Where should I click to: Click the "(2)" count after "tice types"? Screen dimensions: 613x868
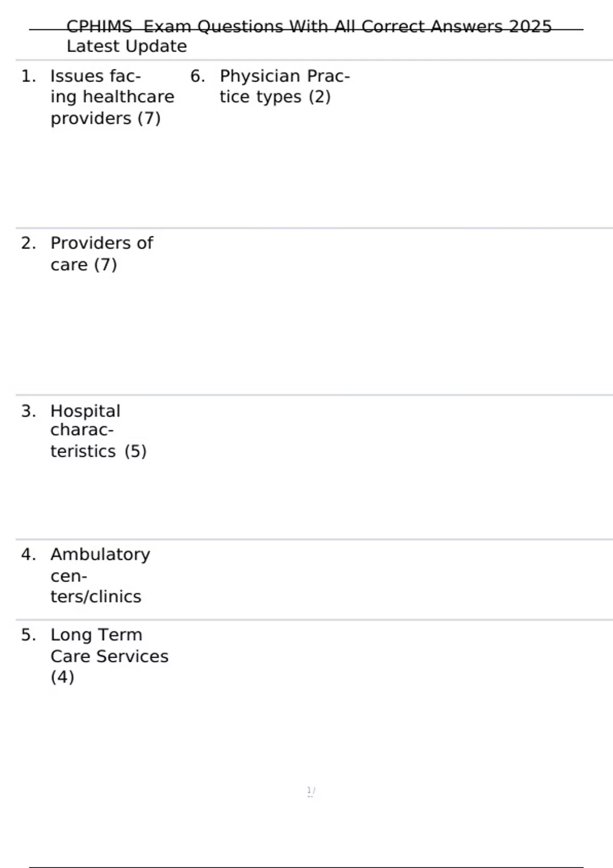[x=319, y=97]
